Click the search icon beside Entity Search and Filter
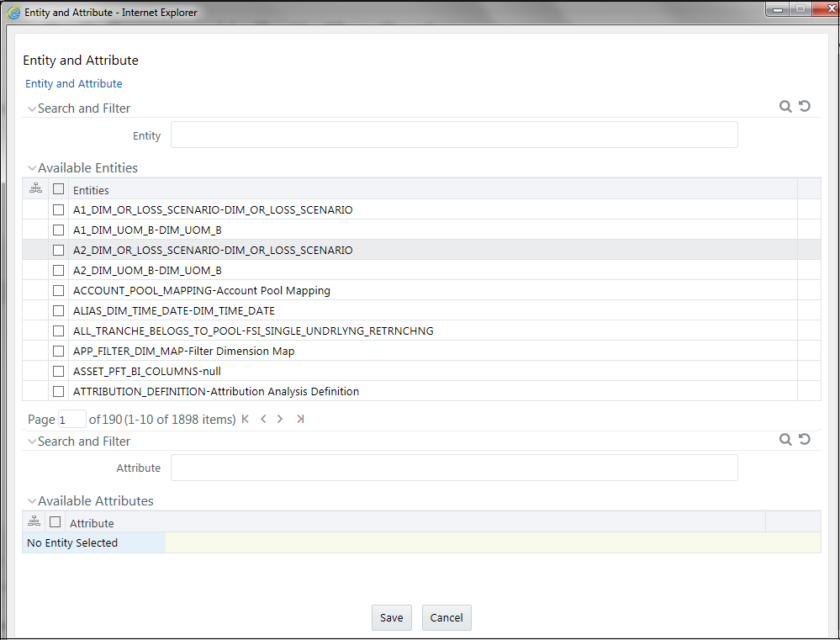 785,106
